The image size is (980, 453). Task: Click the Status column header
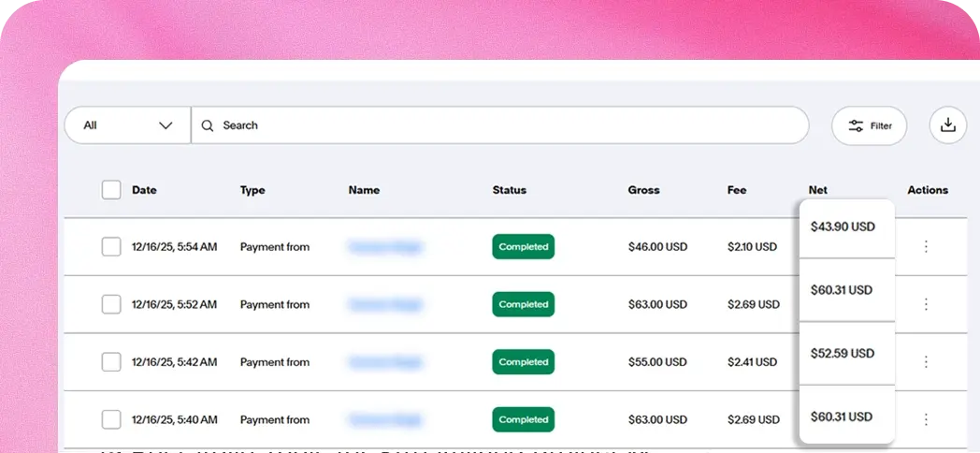click(509, 190)
